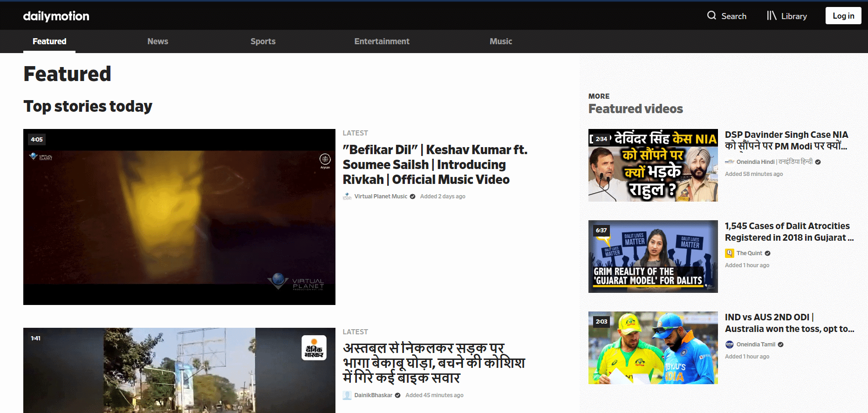868x413 pixels.
Task: Click verified badge next to The Quint
Action: (767, 253)
